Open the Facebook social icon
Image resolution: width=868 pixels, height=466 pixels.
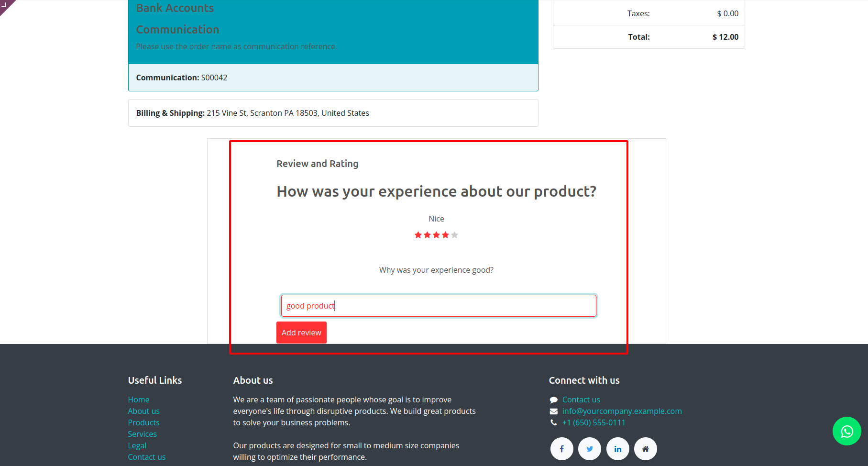coord(562,449)
